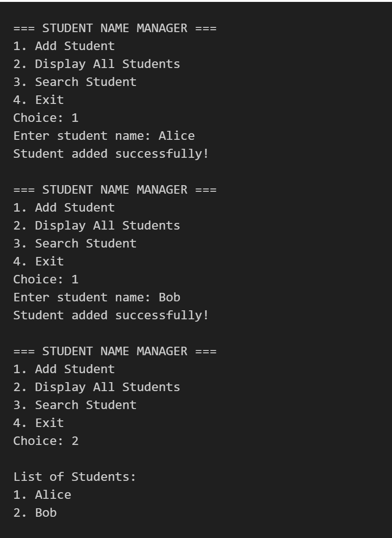Click the "Choice: 2" input line
392x538 pixels.
click(x=46, y=441)
